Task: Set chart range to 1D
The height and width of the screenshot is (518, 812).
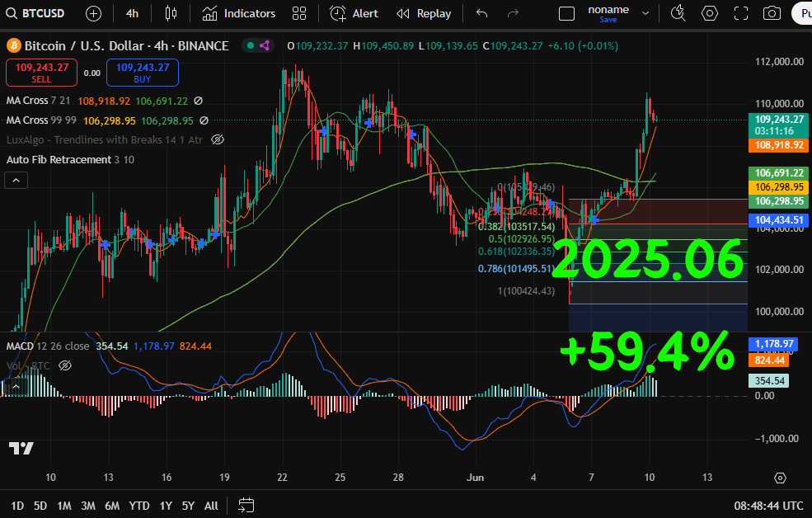Action: [17, 506]
